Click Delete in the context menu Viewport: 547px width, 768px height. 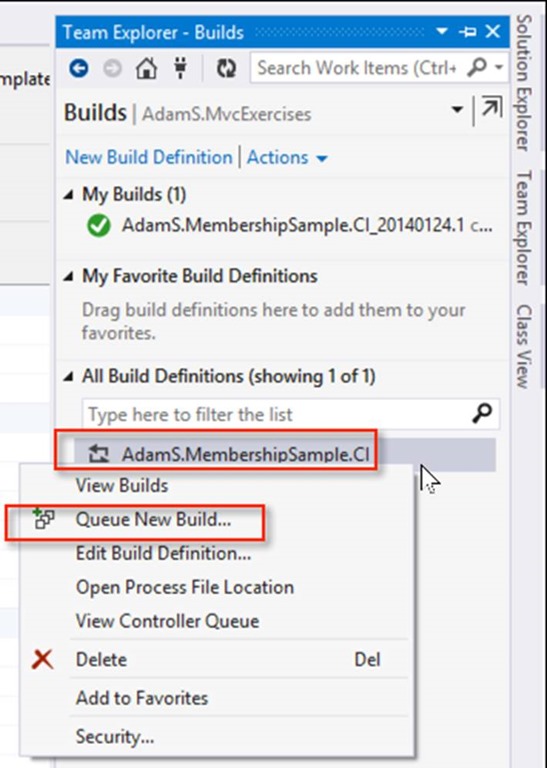[x=101, y=660]
